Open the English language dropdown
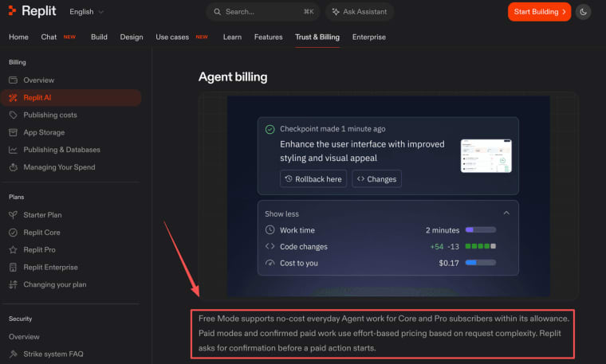This screenshot has height=364, width=606. 87,12
